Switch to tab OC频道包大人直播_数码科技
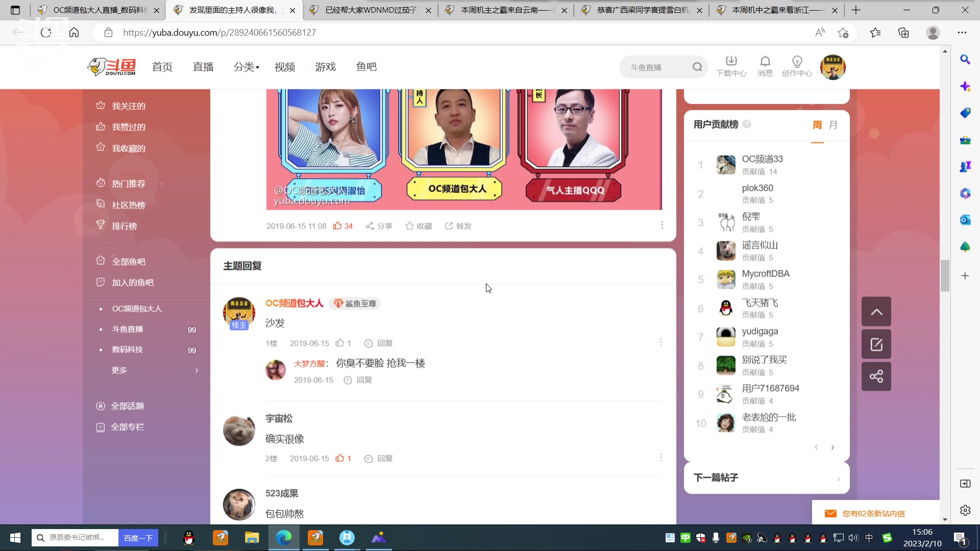 98,10
